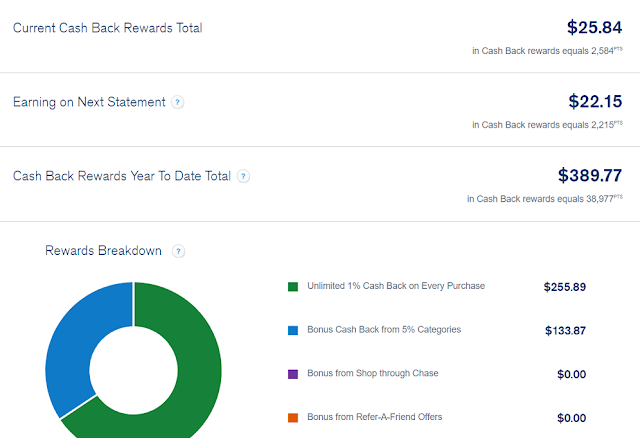Click Earning on Next Statement label
This screenshot has height=438, width=640.
pos(89,102)
